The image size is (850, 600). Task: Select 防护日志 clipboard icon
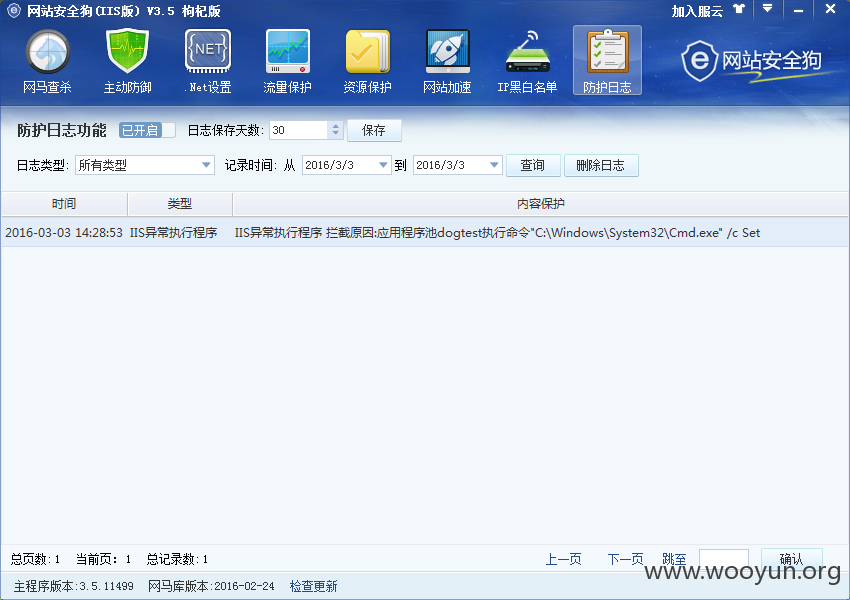coord(607,61)
